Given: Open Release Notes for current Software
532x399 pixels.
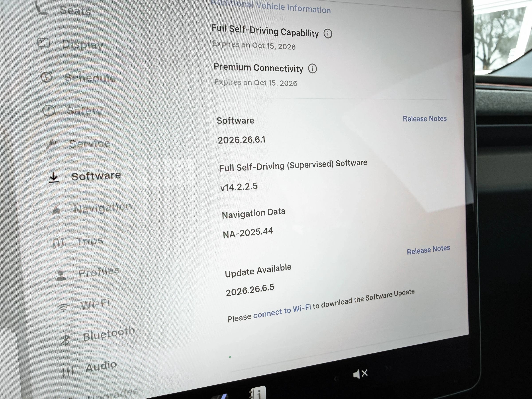Looking at the screenshot, I should pyautogui.click(x=425, y=119).
